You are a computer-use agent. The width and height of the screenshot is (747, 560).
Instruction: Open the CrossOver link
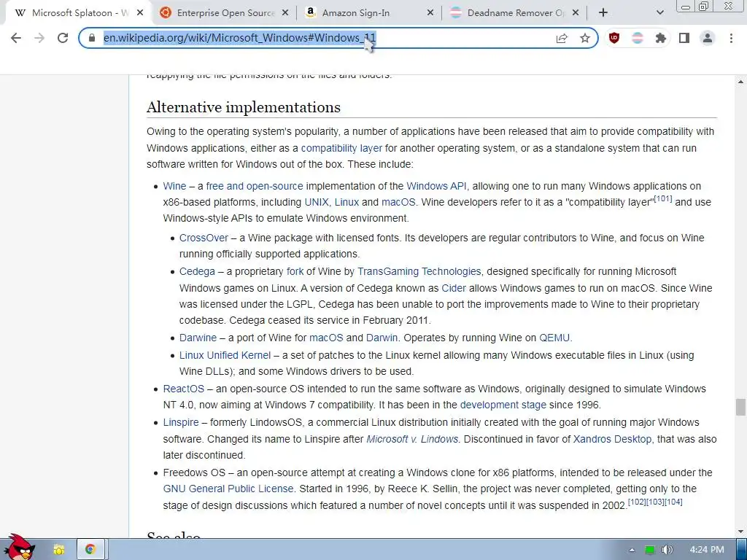pyautogui.click(x=204, y=238)
